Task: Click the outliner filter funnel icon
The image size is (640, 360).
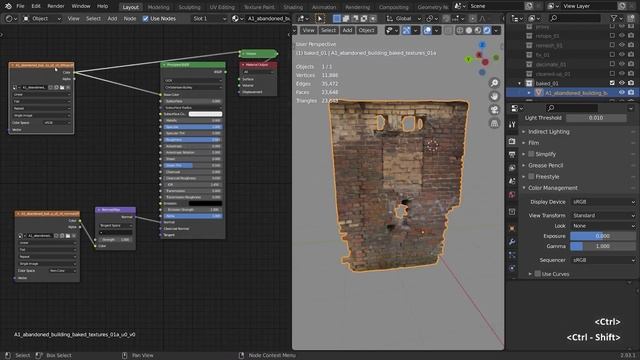Action: (x=613, y=18)
